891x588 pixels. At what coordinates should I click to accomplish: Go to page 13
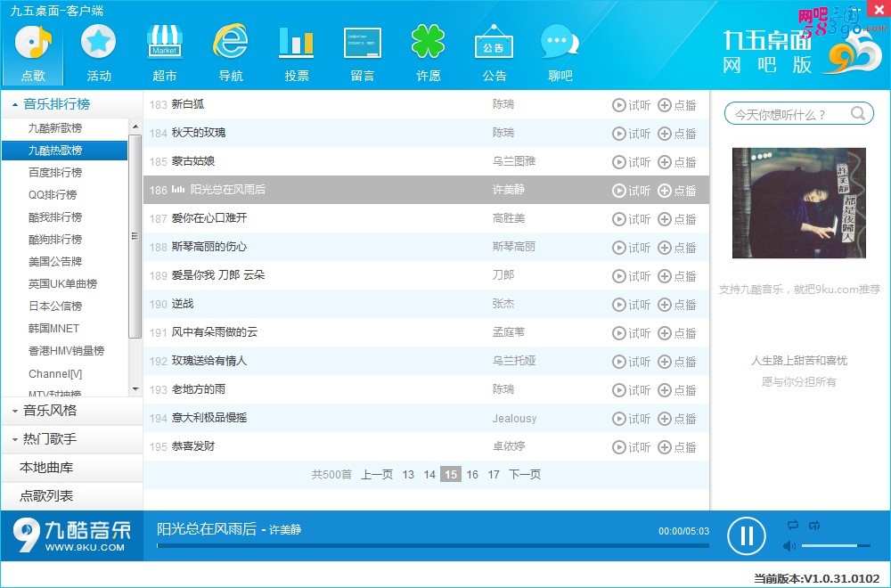pos(408,474)
